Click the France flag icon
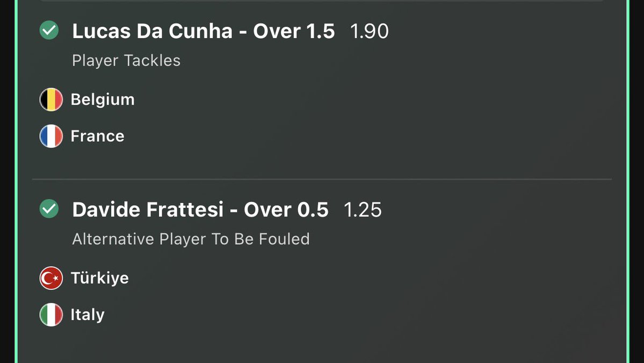 51,136
